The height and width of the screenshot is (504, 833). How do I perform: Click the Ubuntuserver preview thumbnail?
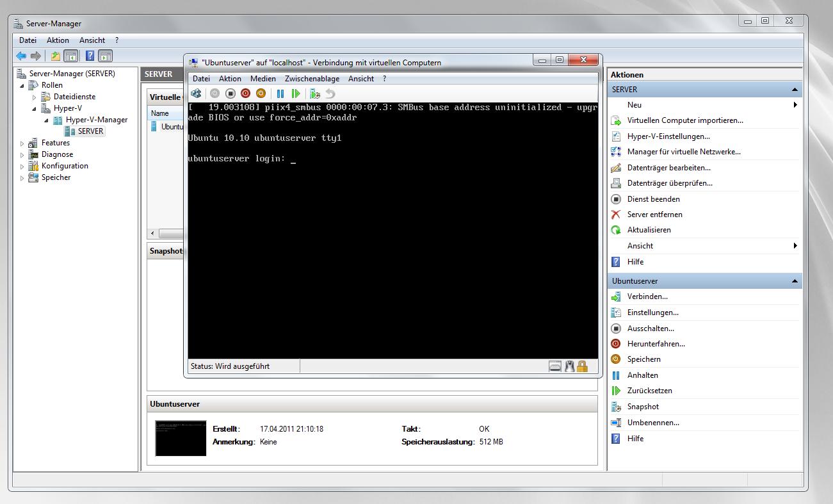181,438
